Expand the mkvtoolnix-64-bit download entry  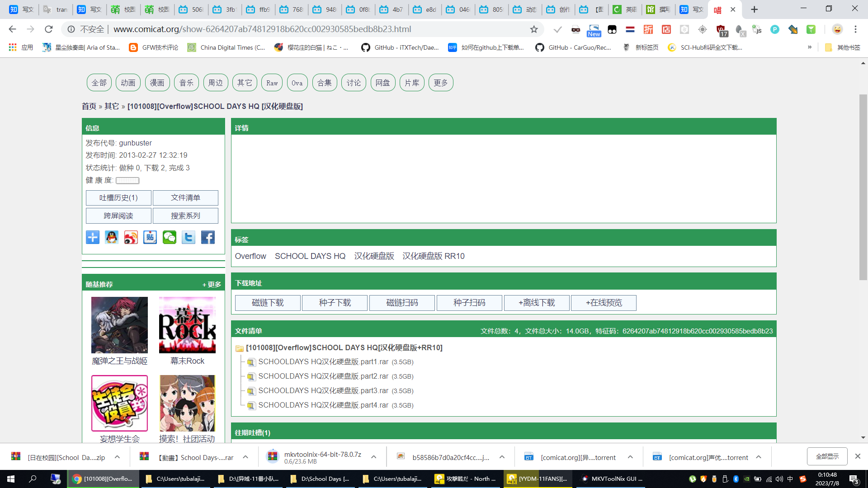click(x=374, y=457)
